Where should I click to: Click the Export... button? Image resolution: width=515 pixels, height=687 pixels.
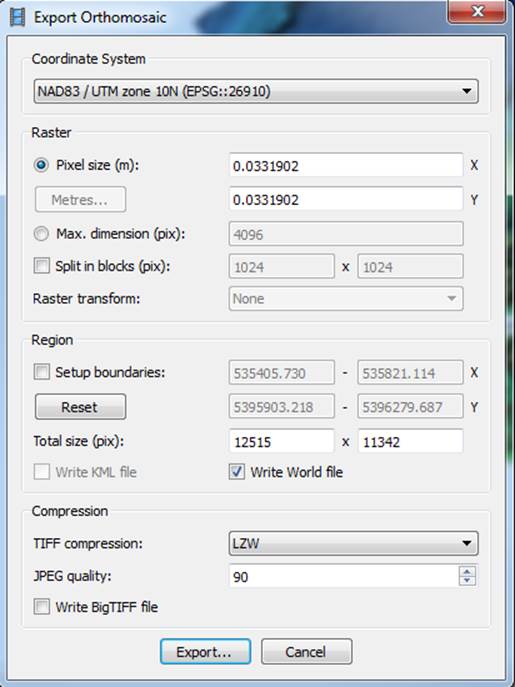206,652
